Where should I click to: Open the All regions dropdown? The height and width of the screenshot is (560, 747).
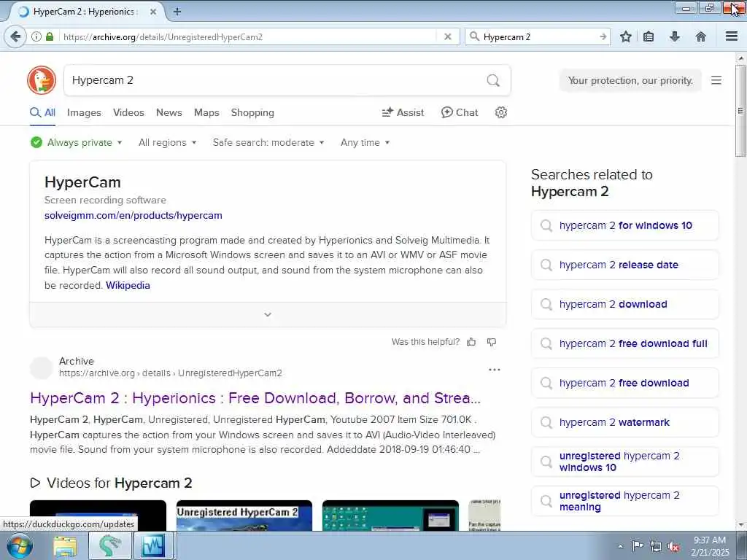pyautogui.click(x=168, y=142)
